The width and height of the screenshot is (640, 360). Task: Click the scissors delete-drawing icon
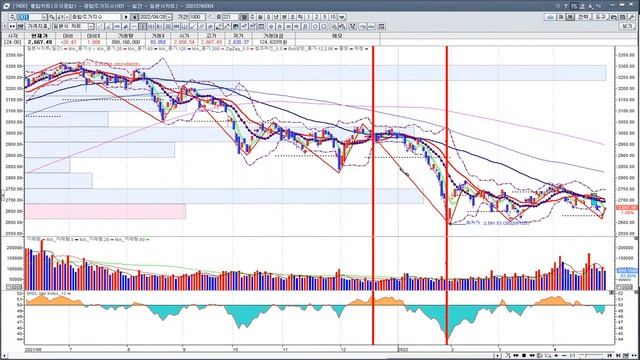pos(353,26)
